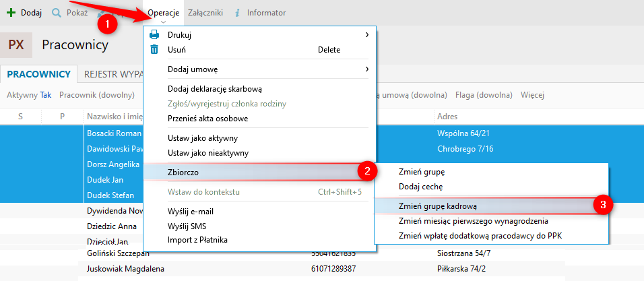Viewport: 644px width, 281px height.
Task: Click the magnifier Pokaż icon
Action: (57, 13)
